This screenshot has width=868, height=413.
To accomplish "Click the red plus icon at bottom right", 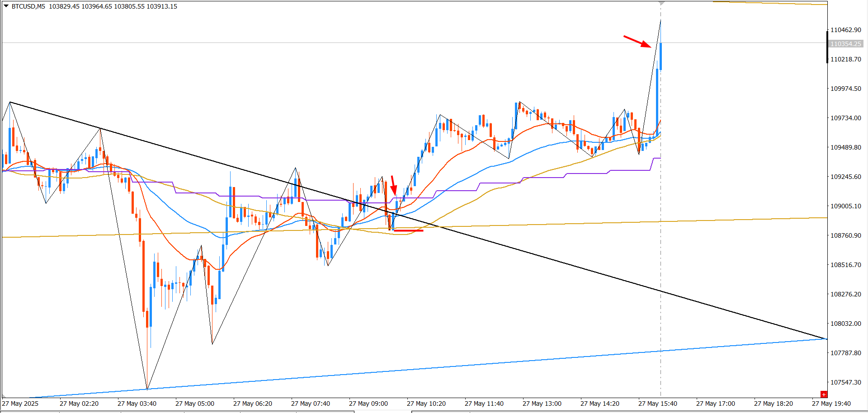I will pyautogui.click(x=824, y=394).
